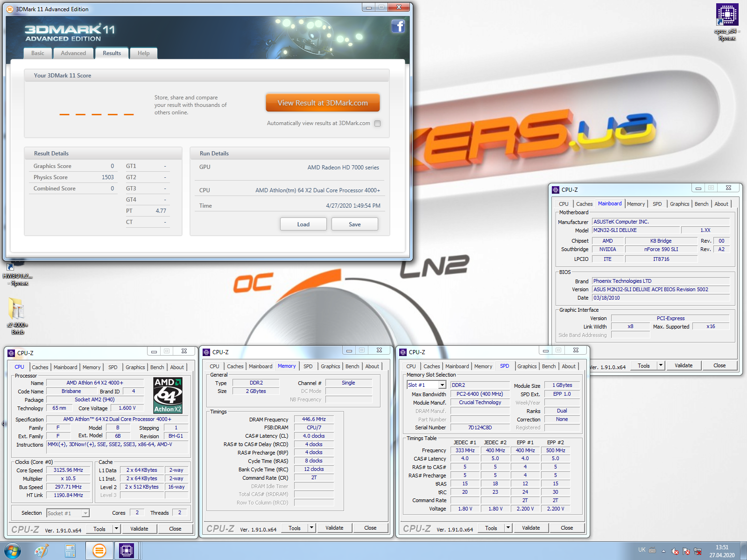Open Socket #1 selection dropdown
747x560 pixels.
pos(85,513)
